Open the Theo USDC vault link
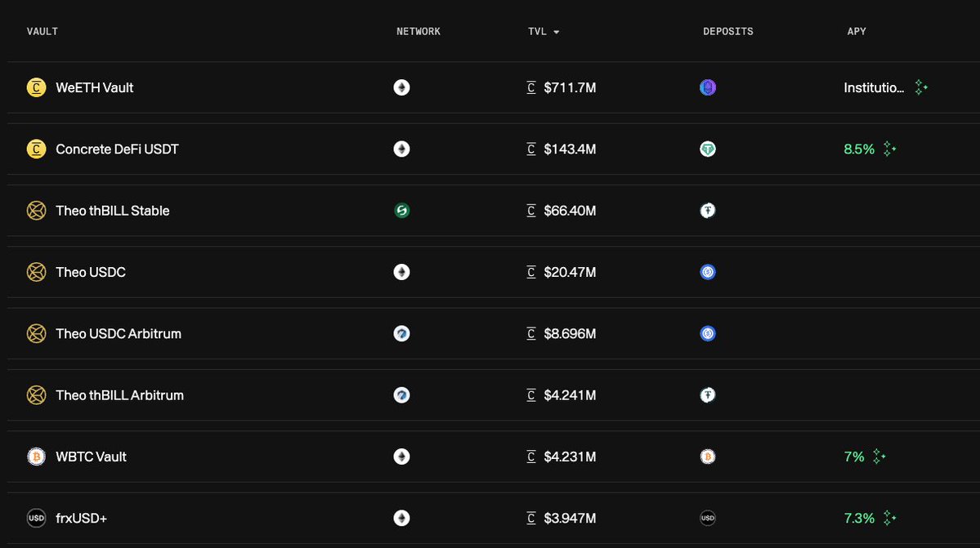Screen dimensions: 980x548 click(91, 272)
